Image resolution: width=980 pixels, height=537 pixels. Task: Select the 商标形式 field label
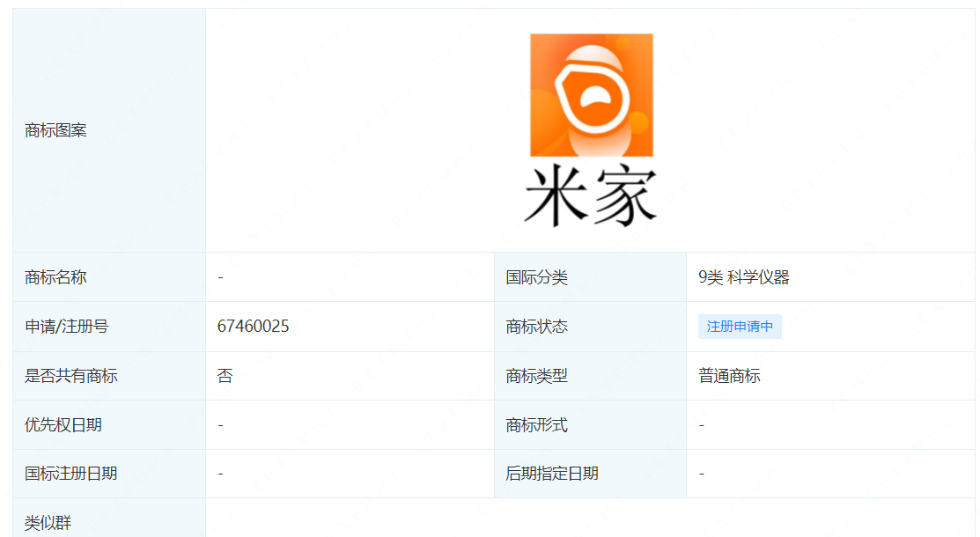536,425
